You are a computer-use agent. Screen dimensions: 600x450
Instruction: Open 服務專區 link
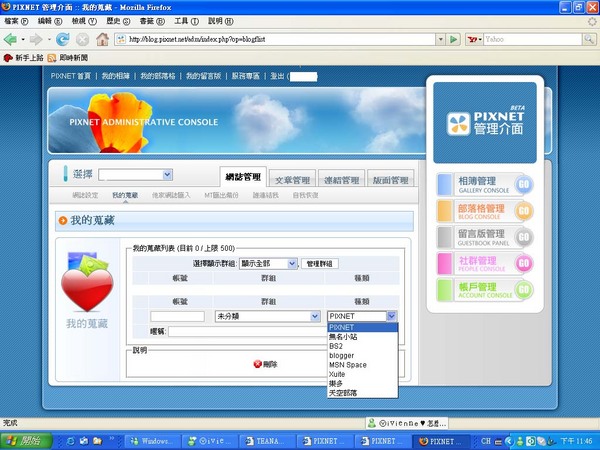click(246, 76)
